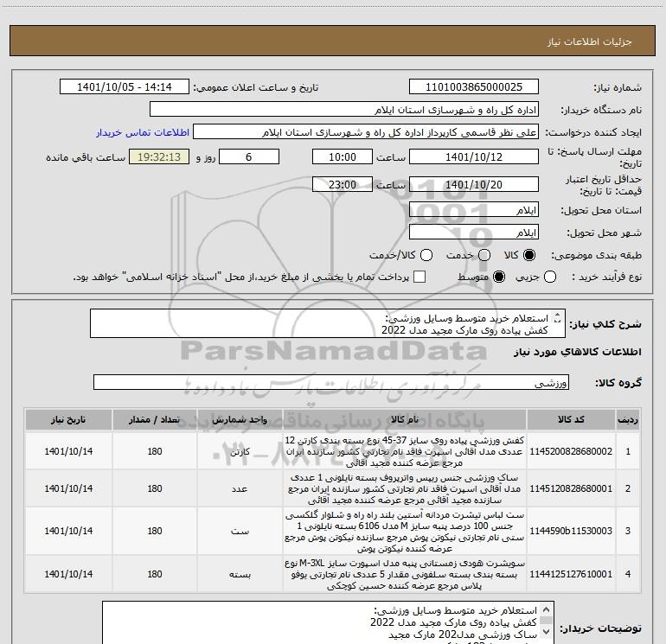Click the validity time field 23:00
Screen dimensions: 666x644
[x=343, y=184]
